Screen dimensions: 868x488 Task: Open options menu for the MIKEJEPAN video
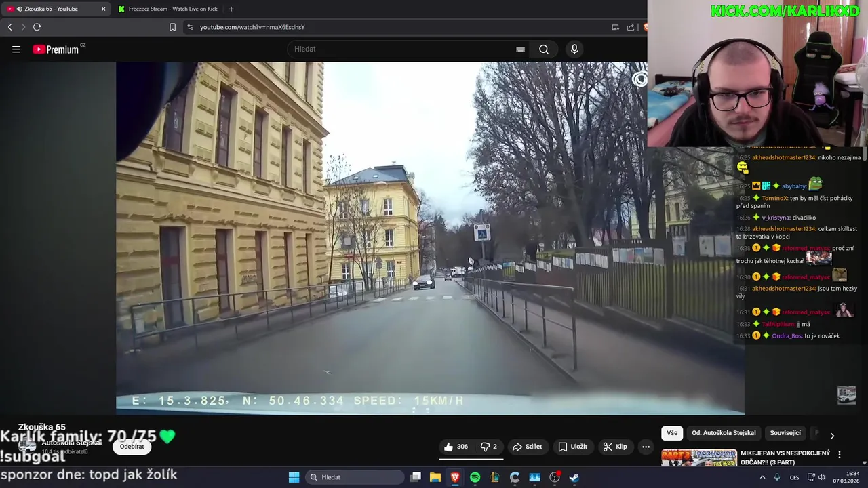click(840, 455)
